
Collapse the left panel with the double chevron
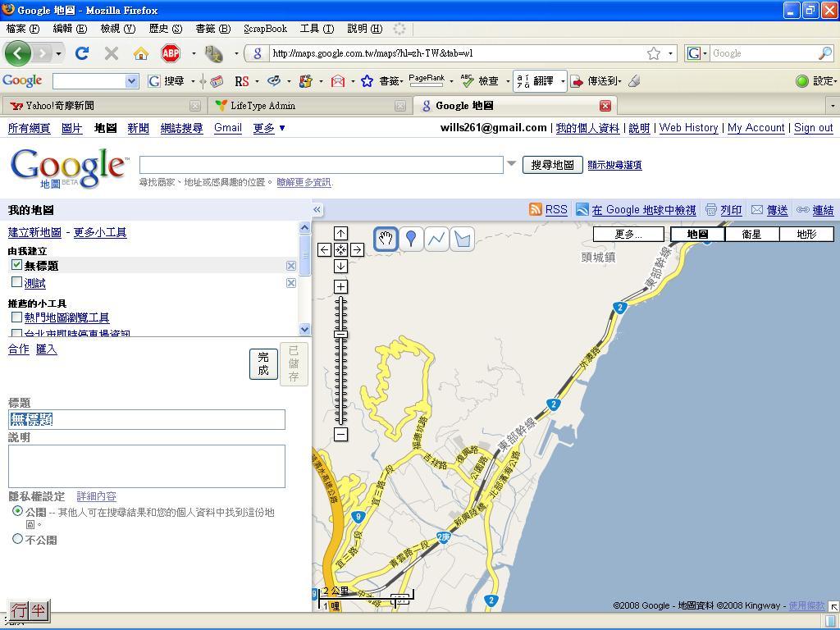click(317, 209)
